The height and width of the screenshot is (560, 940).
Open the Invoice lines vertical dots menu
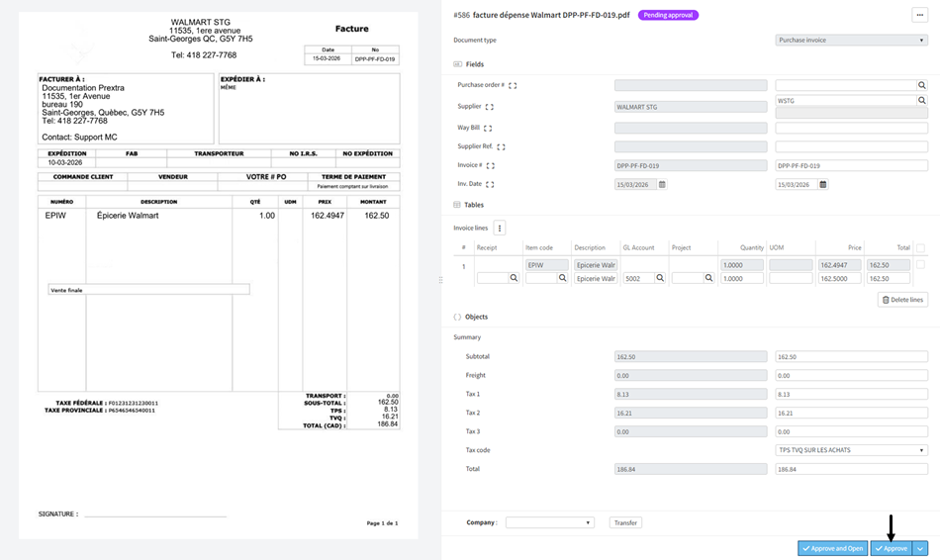coord(500,228)
